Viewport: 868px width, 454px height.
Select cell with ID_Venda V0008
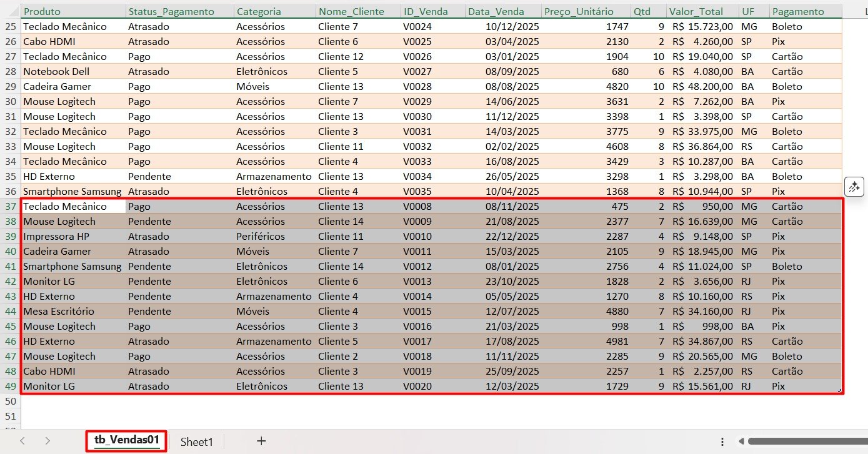point(417,206)
